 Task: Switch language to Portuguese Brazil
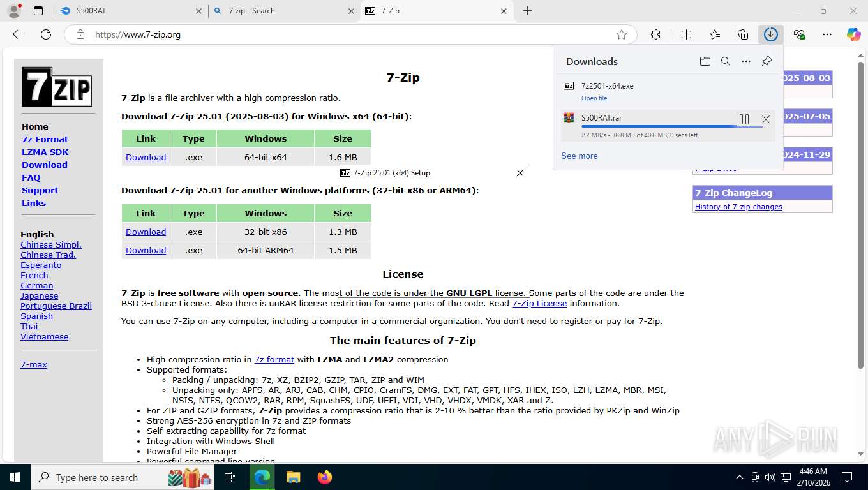click(56, 306)
